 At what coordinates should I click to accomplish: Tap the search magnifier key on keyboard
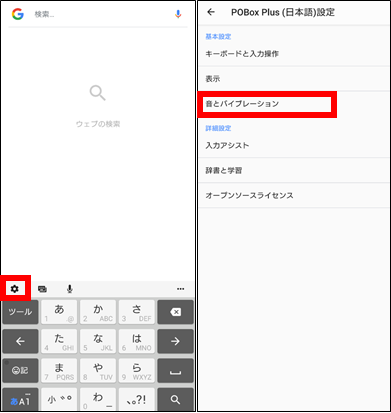(175, 399)
